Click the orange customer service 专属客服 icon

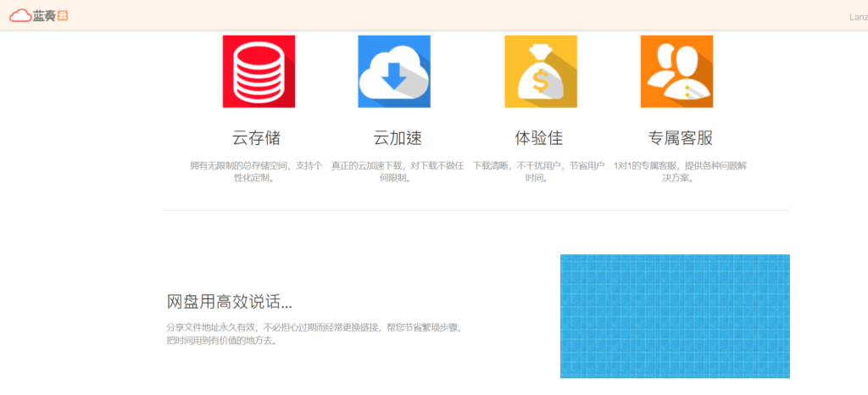[676, 71]
